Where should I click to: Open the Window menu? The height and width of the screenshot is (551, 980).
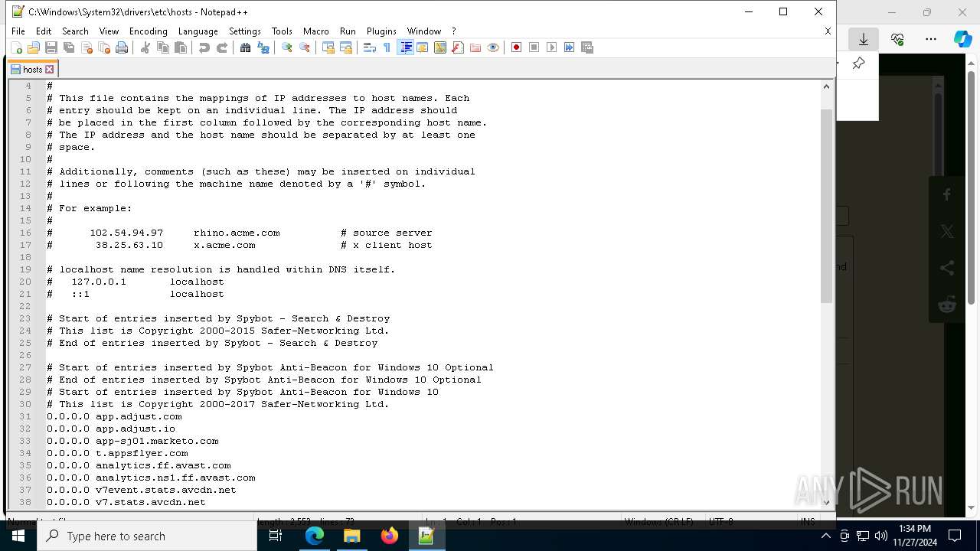424,31
